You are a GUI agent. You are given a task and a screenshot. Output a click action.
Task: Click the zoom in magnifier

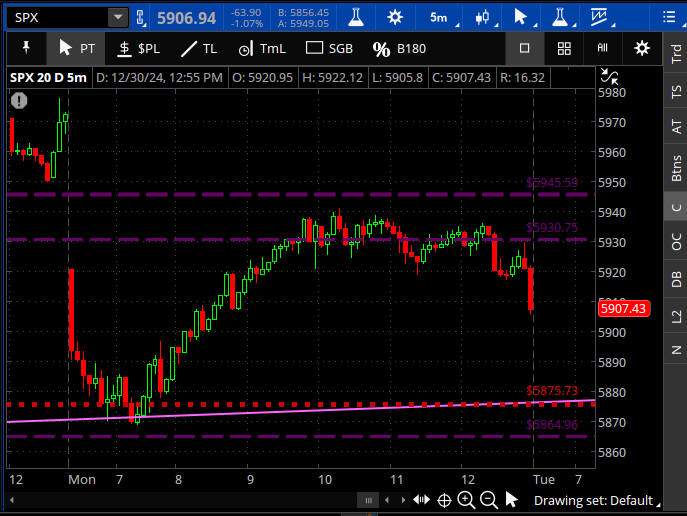[x=467, y=500]
